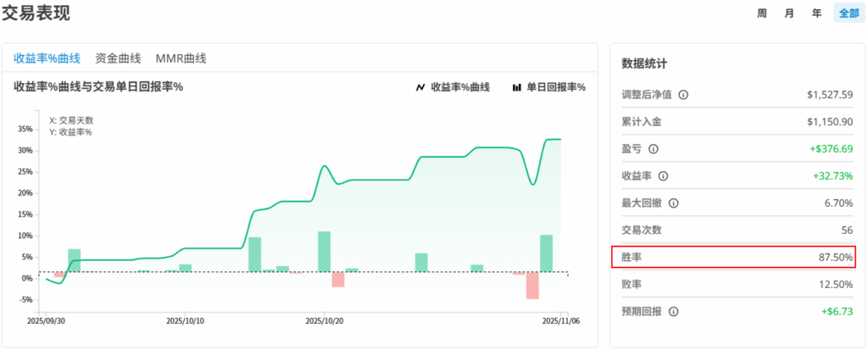This screenshot has width=868, height=350.
Task: Click the 败率 12.50% row
Action: point(733,284)
